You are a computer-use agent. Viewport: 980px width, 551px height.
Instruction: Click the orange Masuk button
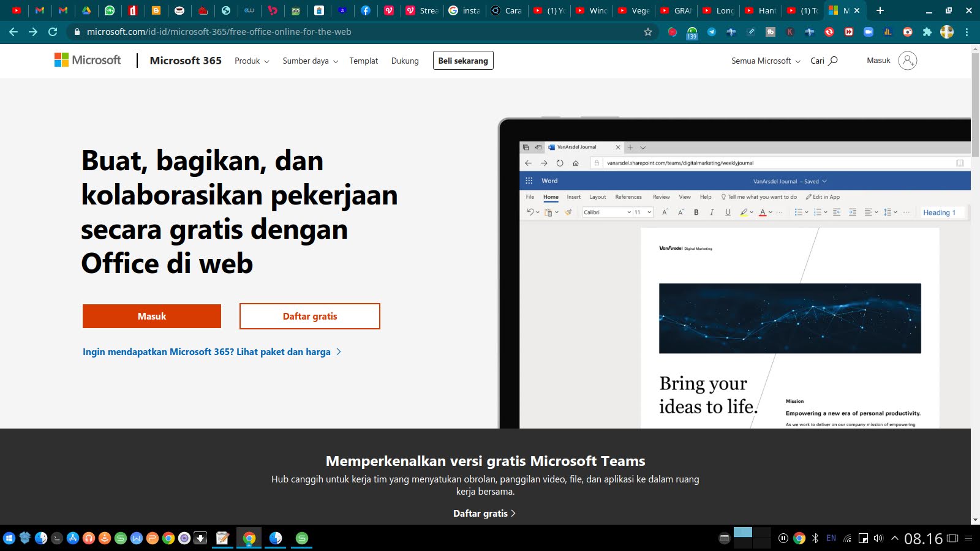tap(152, 316)
